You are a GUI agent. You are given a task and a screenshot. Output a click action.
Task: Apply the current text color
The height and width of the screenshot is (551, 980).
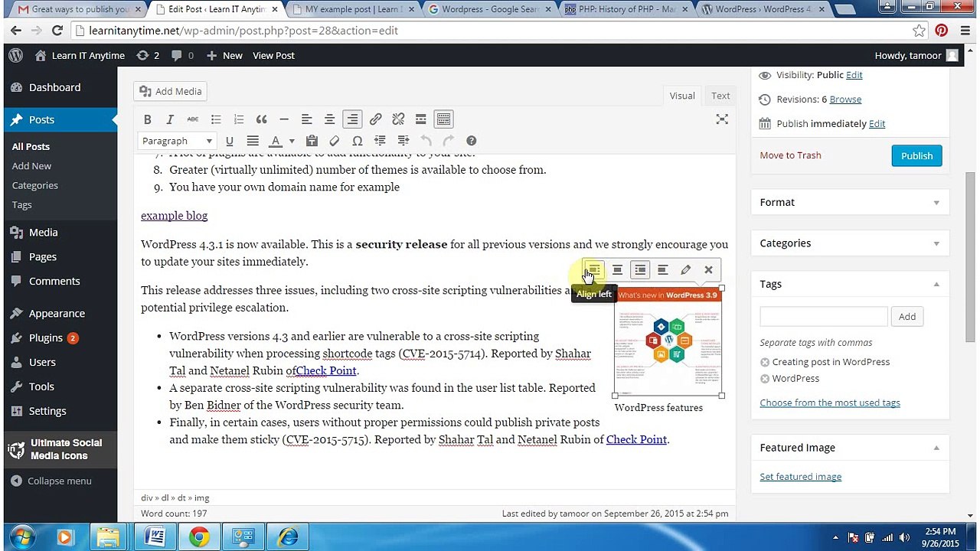coord(276,141)
